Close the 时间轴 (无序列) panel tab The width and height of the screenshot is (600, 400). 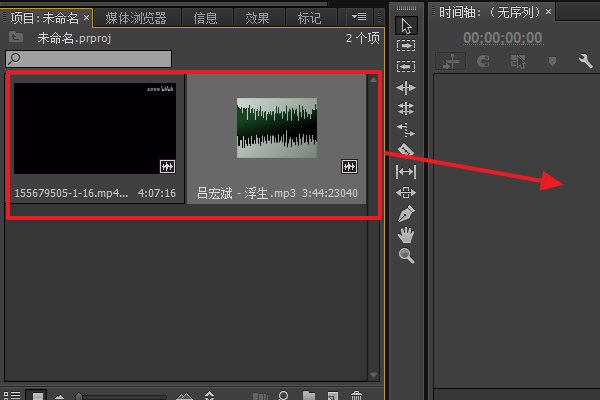tap(548, 12)
